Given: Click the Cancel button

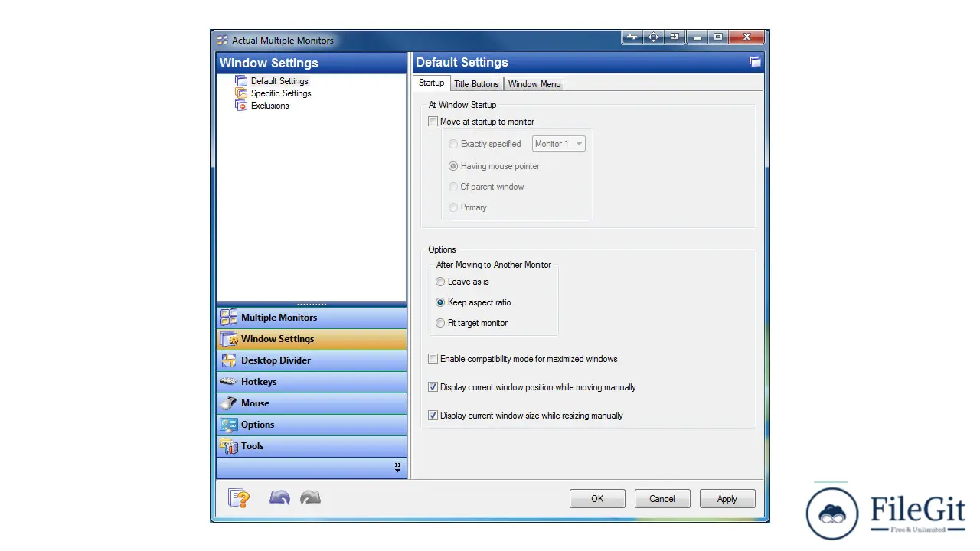Looking at the screenshot, I should pos(662,499).
